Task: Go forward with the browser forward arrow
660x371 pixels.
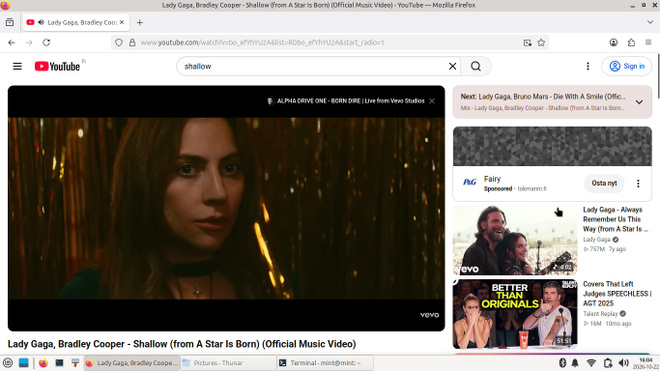Action: (29, 43)
